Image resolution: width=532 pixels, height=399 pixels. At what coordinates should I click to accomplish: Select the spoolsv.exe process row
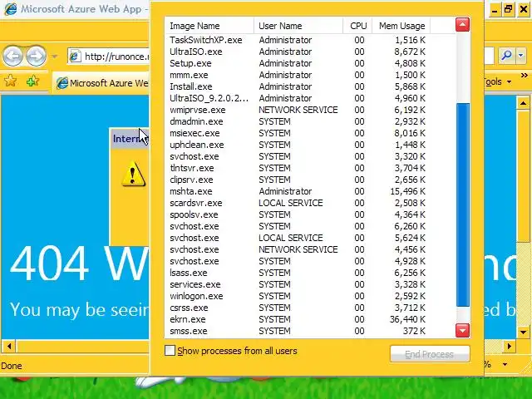point(310,214)
